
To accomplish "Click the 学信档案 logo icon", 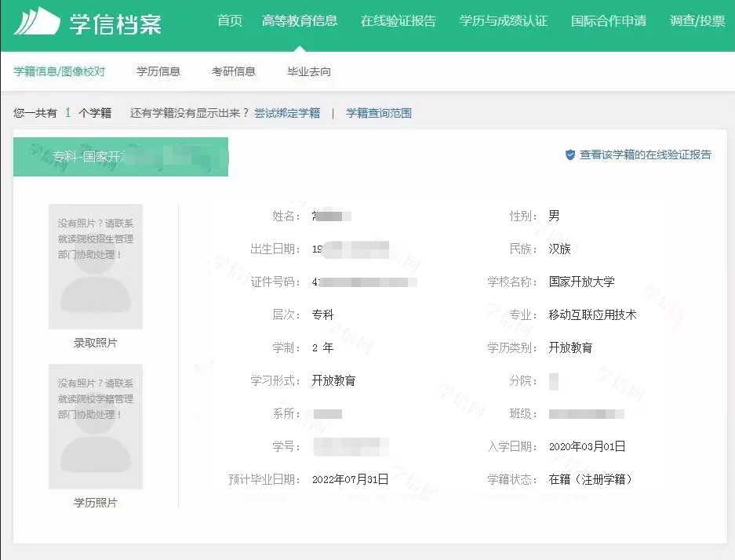I will (x=38, y=24).
